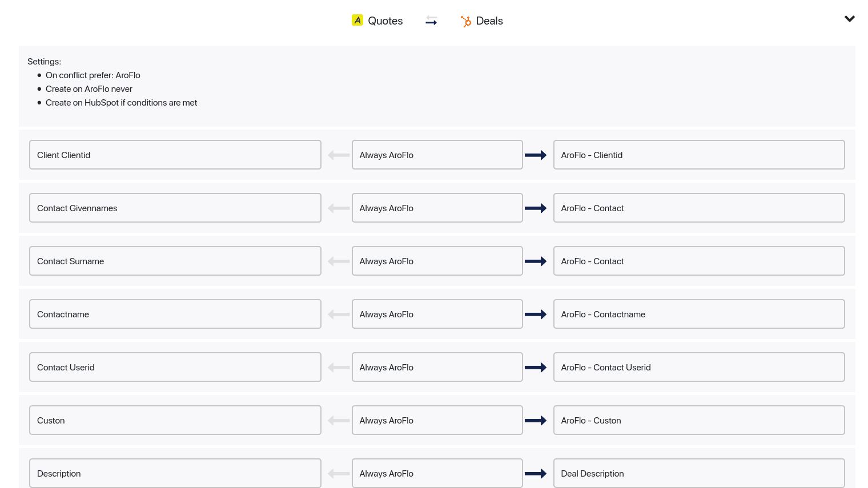Click the gray left arrow beside the Description field

tap(339, 473)
